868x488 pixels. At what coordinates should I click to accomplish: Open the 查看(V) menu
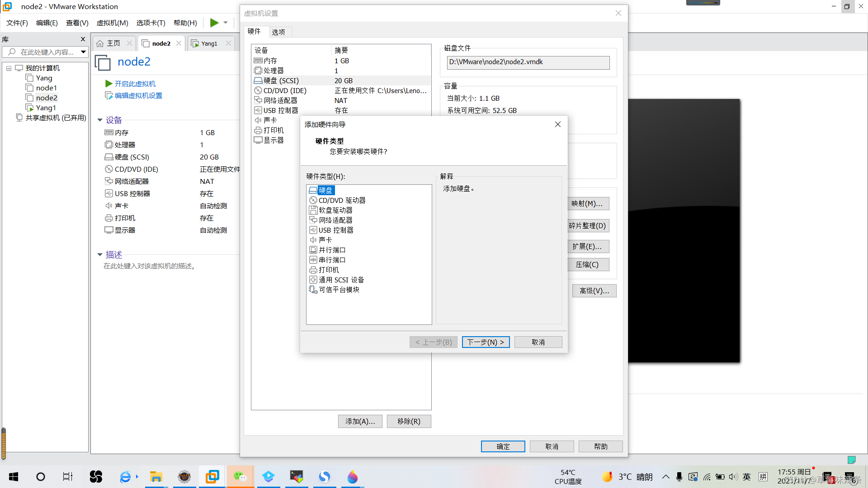pos(77,23)
